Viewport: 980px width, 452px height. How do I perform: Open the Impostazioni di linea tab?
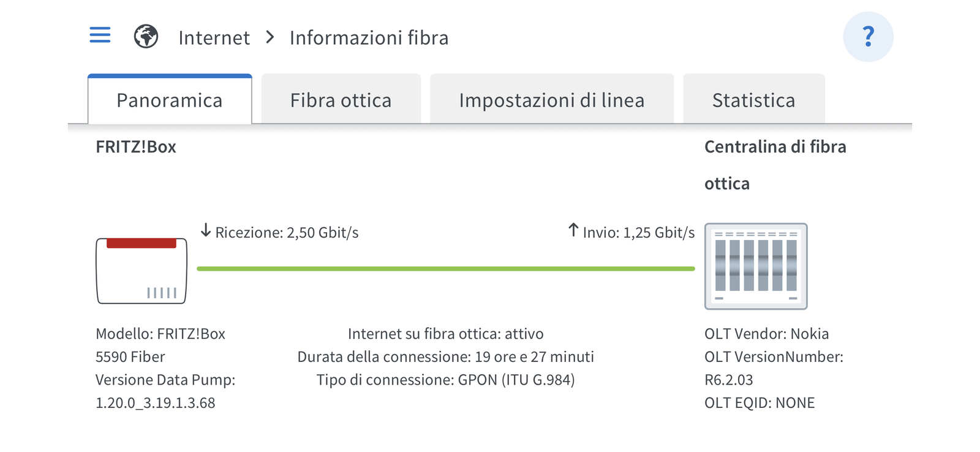pos(552,100)
